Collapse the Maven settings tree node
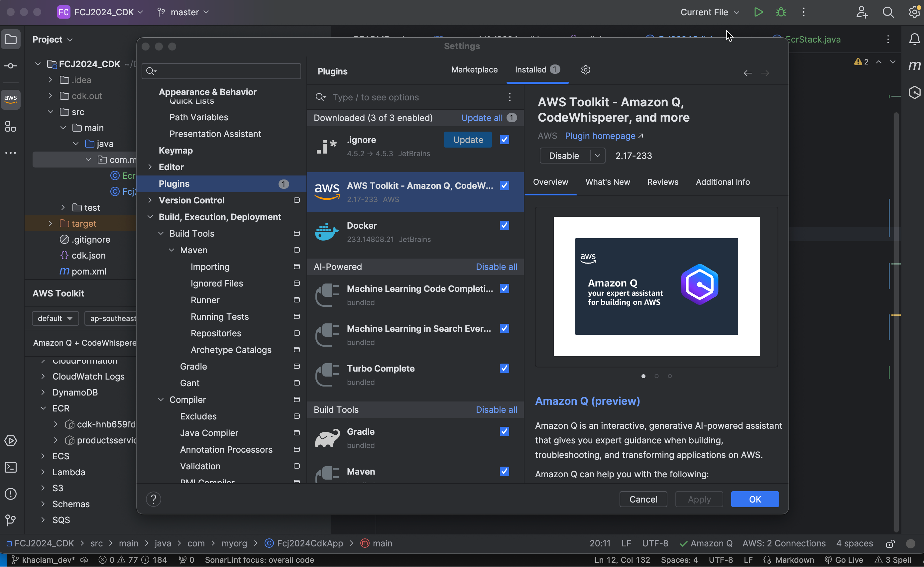Viewport: 924px width, 567px height. click(x=172, y=250)
